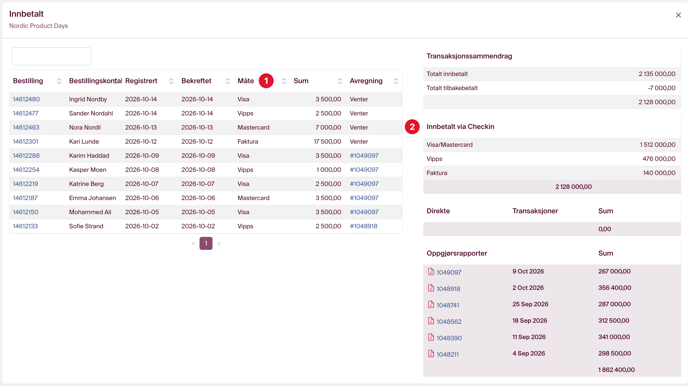Sort table by Registrert column arrows
The height and width of the screenshot is (386, 688).
coord(171,81)
